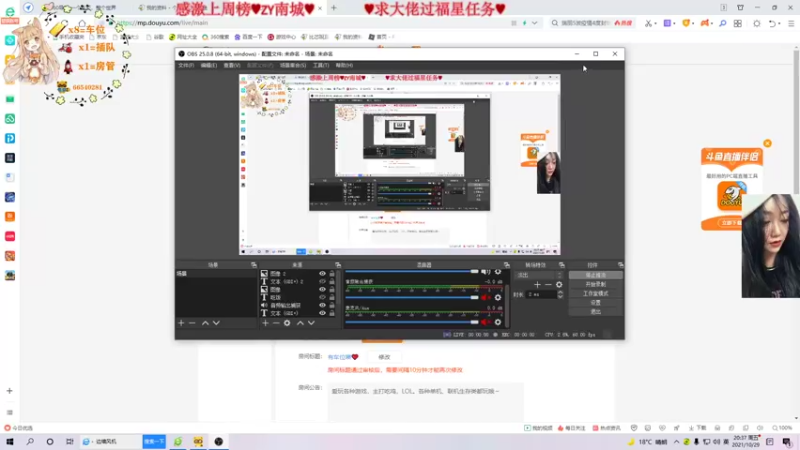Click the 修改 button next to room title
Screen dimensions: 800x450
(384, 357)
